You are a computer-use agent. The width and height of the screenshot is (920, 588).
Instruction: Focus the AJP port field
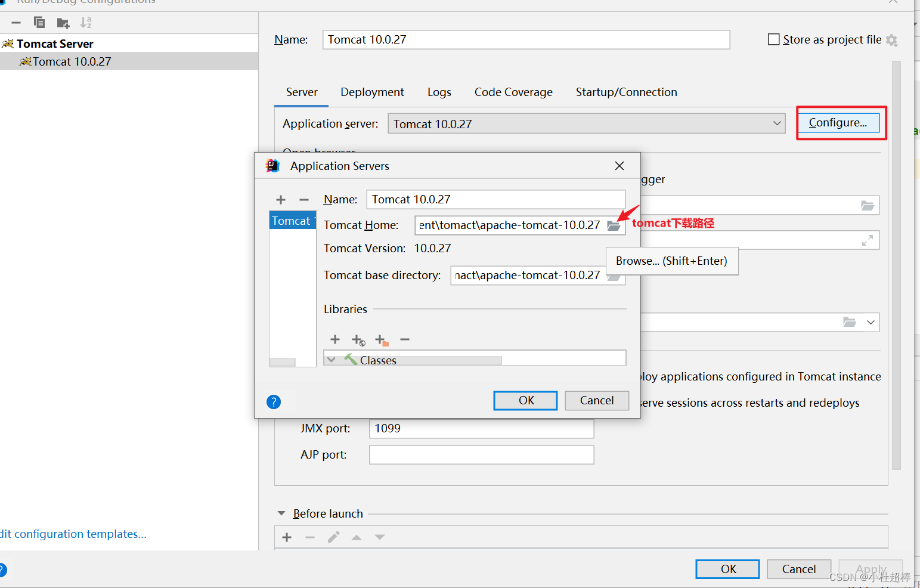pos(481,454)
